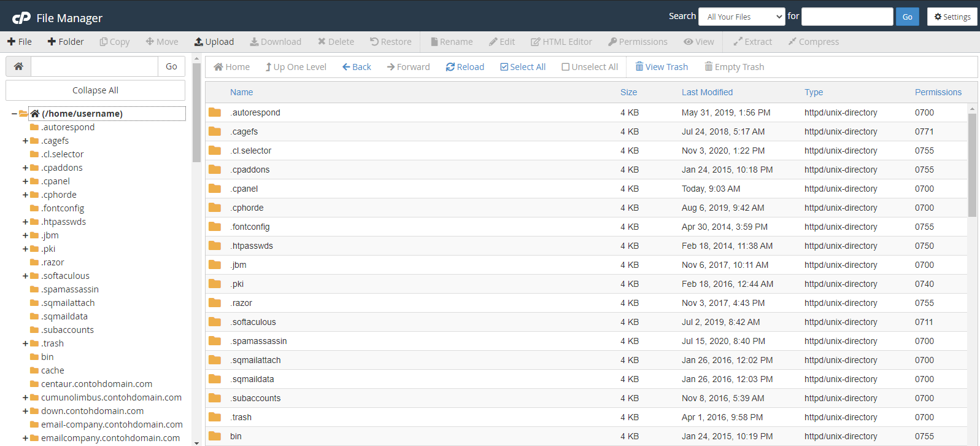Viewport: 980px width, 446px height.
Task: Sort the list by Name column
Action: click(241, 92)
